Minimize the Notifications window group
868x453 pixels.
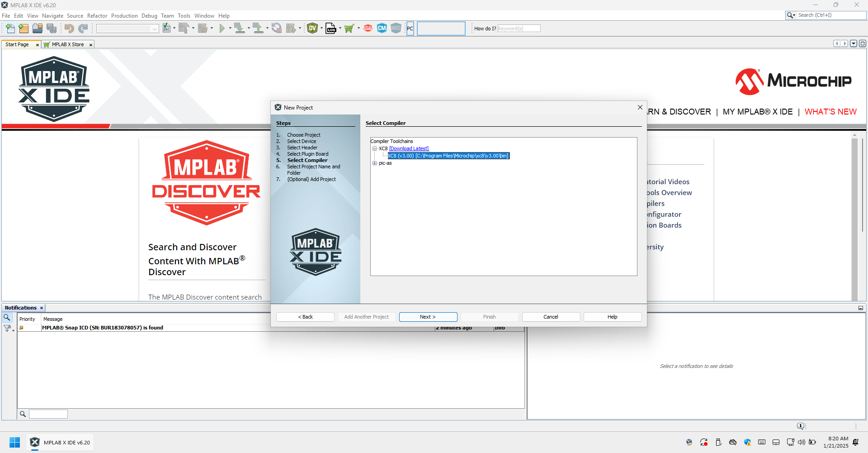click(x=861, y=308)
